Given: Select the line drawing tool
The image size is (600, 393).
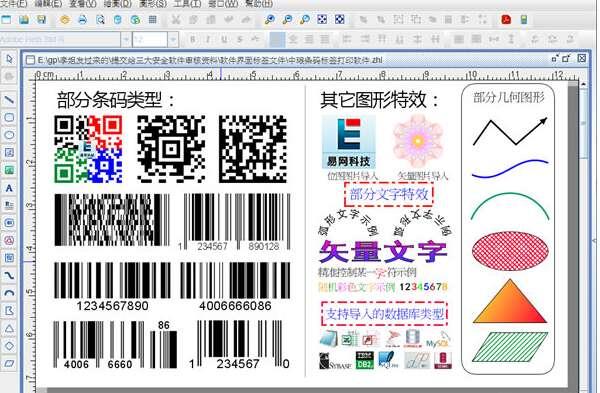Looking at the screenshot, I should (9, 100).
